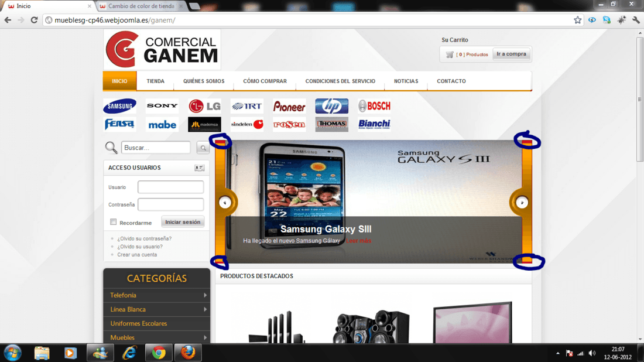Click the ¿Olvido su contraseña? link
Screen dimensions: 644x362
(144, 238)
